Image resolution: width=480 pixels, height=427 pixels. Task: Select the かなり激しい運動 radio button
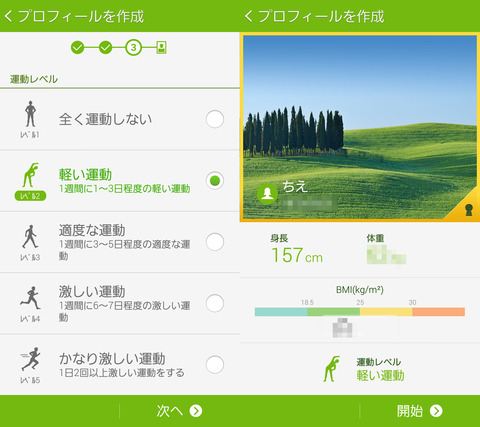(x=215, y=364)
